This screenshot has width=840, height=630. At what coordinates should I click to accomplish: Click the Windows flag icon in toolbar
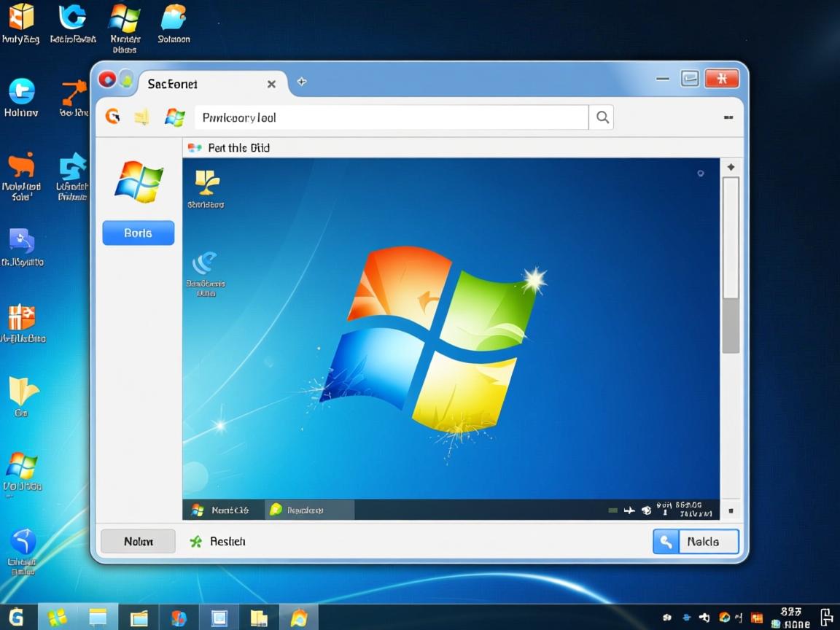click(175, 117)
